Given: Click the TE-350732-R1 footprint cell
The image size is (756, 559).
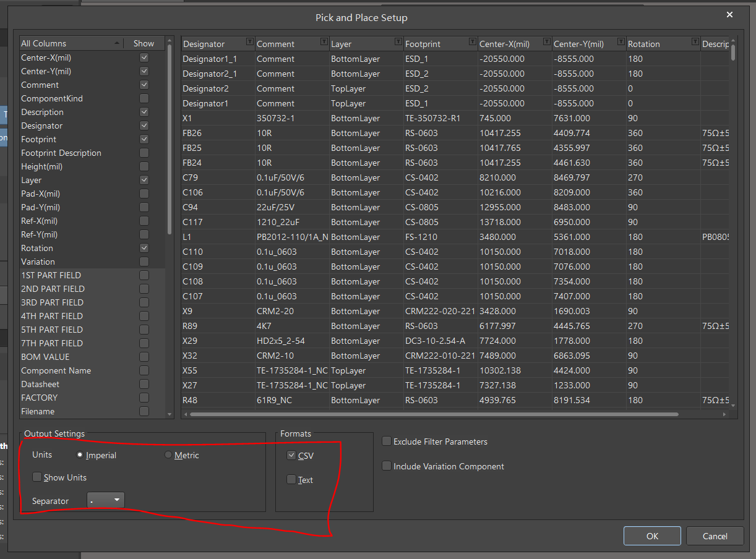Looking at the screenshot, I should [441, 118].
